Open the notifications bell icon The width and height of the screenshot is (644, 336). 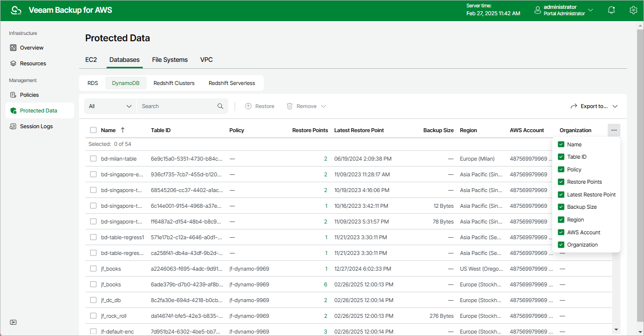[611, 10]
